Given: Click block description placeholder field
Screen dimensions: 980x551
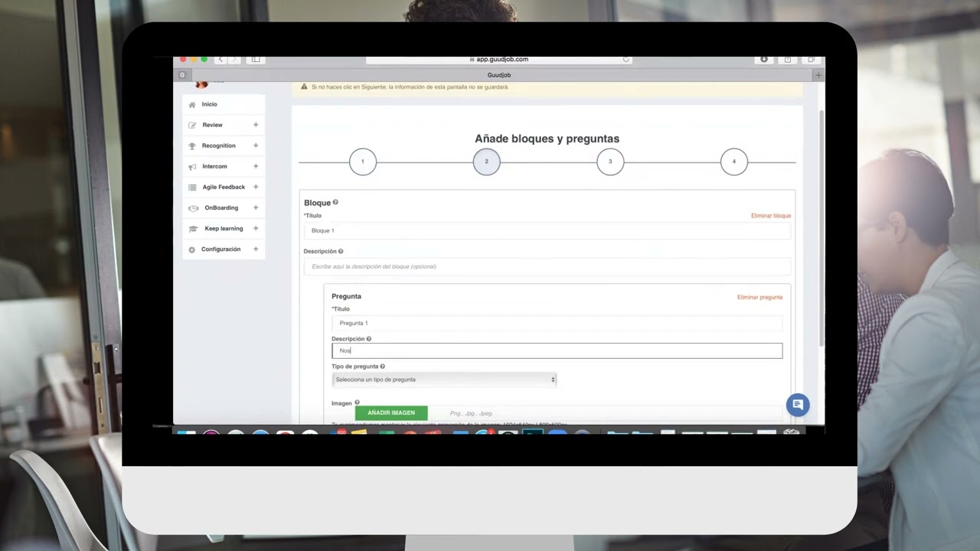Looking at the screenshot, I should tap(547, 266).
